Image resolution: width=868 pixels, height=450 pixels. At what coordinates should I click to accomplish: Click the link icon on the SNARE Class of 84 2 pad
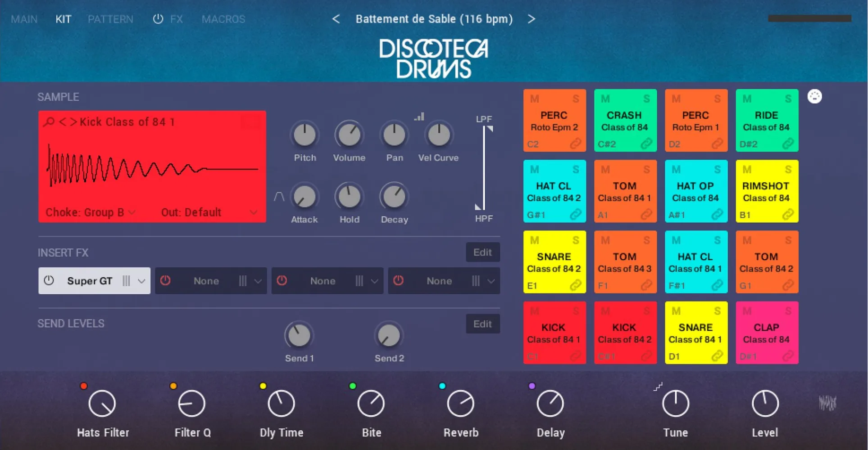576,285
